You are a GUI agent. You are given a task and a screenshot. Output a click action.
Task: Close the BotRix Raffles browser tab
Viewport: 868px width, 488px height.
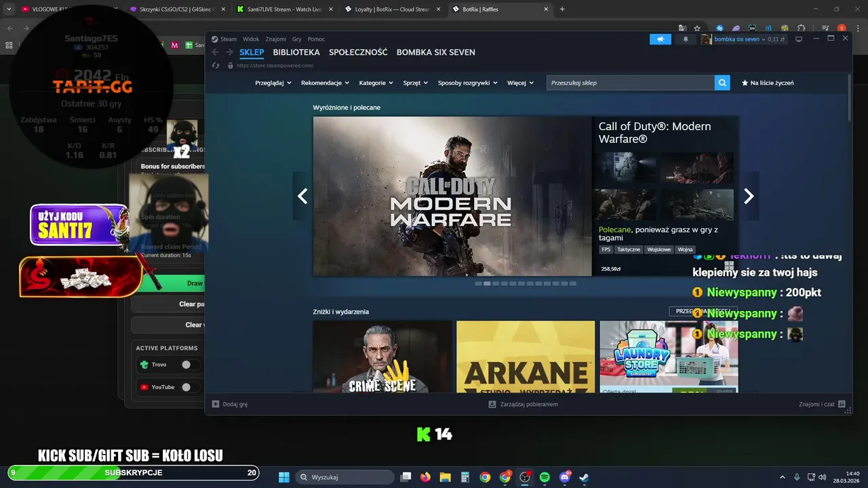point(546,9)
